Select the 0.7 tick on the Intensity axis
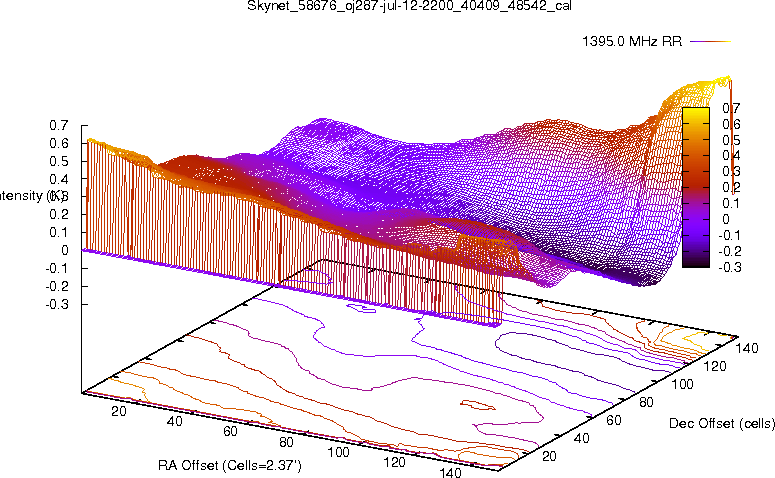The width and height of the screenshot is (775, 478). [x=59, y=126]
